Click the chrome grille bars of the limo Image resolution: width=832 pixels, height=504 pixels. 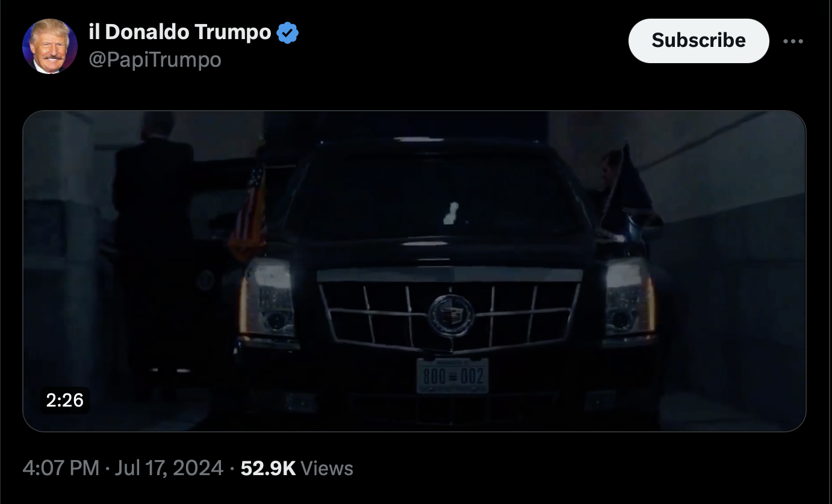click(x=450, y=313)
